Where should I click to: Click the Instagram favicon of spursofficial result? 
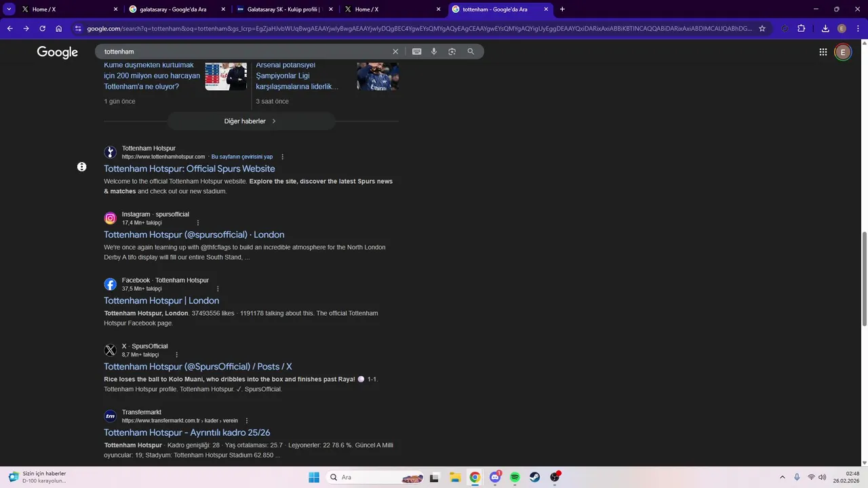point(110,218)
